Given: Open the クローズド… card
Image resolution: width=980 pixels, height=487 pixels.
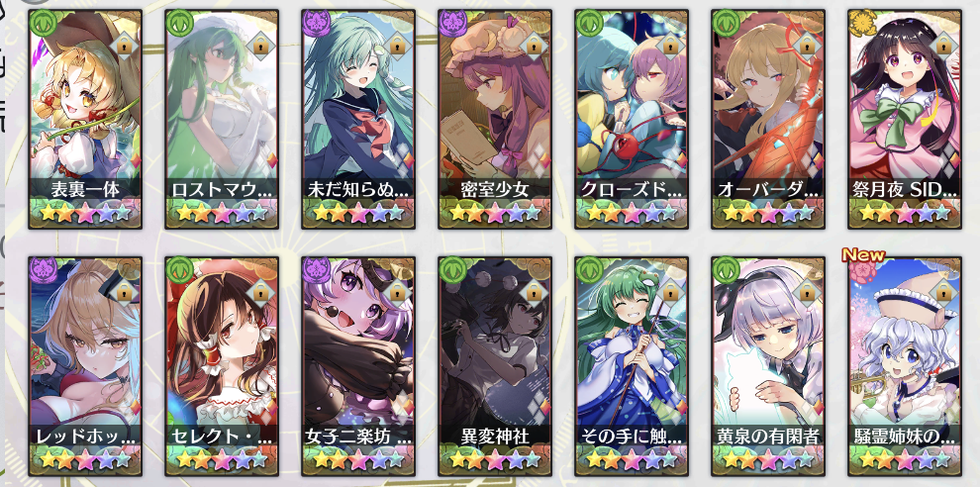Looking at the screenshot, I should 632,119.
